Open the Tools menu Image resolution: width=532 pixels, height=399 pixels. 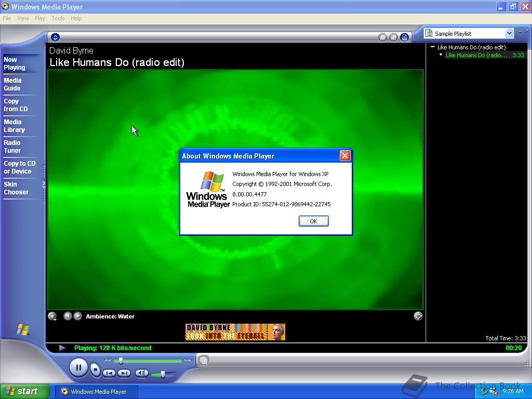pos(58,18)
